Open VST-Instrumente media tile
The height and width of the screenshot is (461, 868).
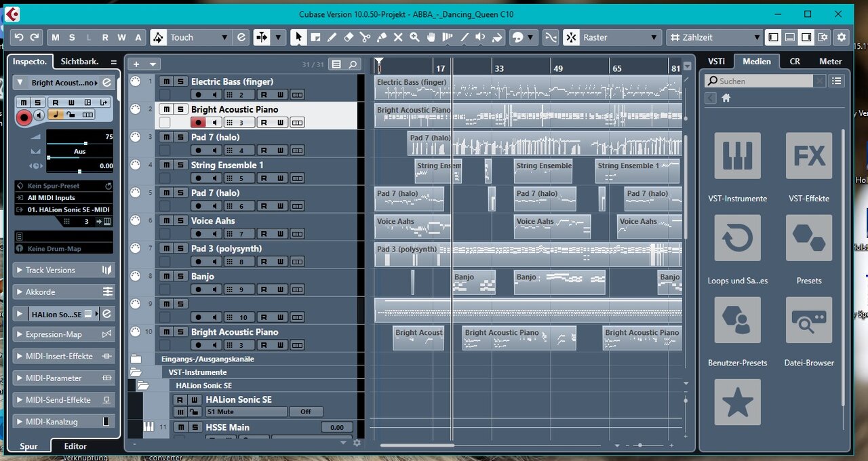(737, 156)
